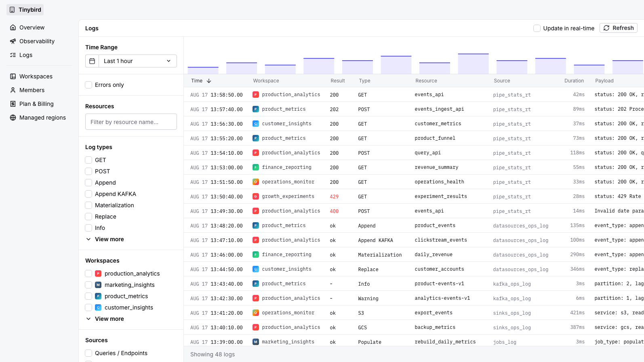Image resolution: width=644 pixels, height=362 pixels.
Task: Click customer_insights icon in 13:56:30 row
Action: click(256, 124)
